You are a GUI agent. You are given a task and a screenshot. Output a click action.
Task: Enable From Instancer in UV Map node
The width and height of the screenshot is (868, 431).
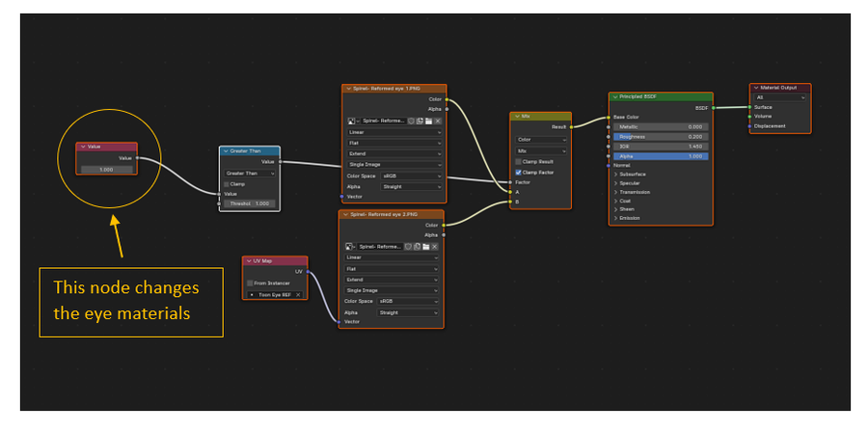pyautogui.click(x=251, y=283)
